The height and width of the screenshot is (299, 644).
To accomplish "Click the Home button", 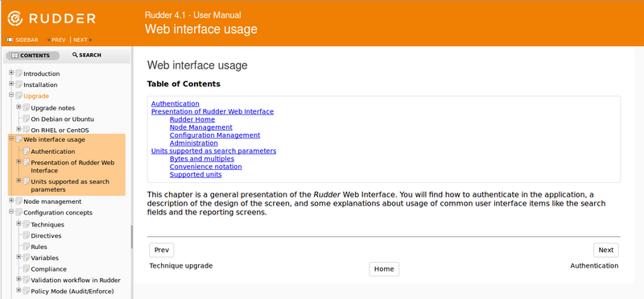I will point(384,269).
